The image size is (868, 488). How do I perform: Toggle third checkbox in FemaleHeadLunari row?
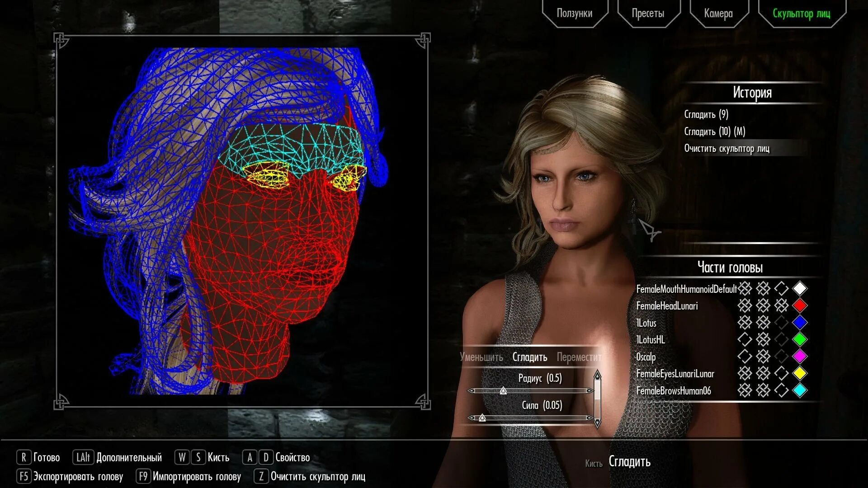coord(781,306)
